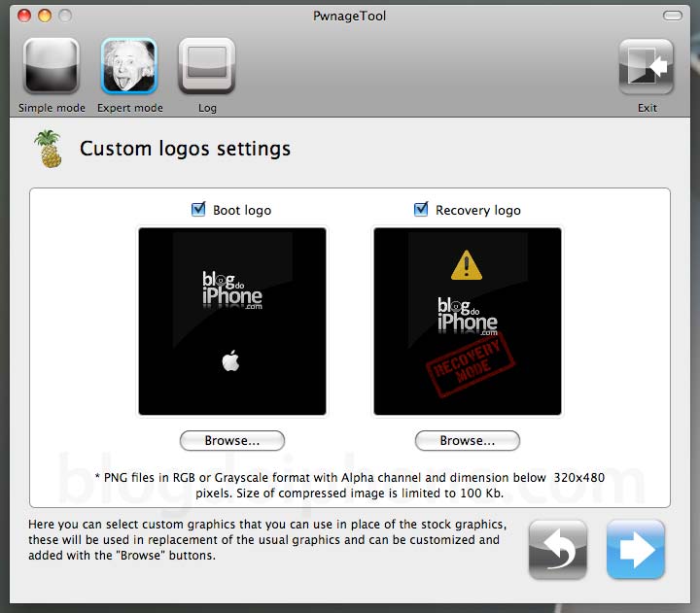Click the 'Recovery logo' label text
This screenshot has height=613, width=700.
(478, 210)
